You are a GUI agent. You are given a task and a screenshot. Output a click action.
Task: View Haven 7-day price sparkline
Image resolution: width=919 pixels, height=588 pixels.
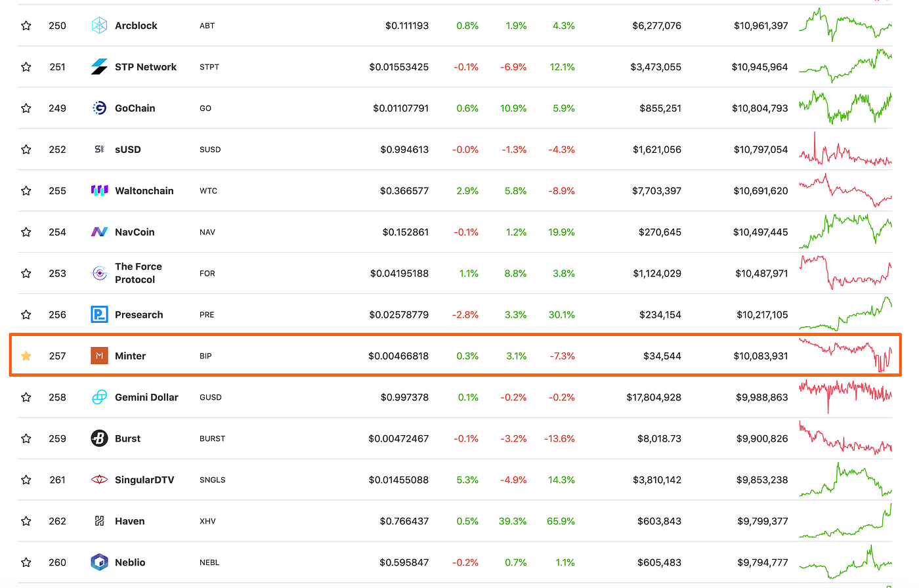(x=845, y=521)
